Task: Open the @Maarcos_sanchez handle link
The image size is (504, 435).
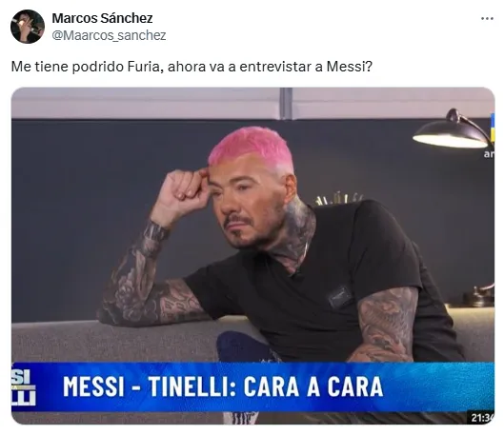Action: (109, 35)
